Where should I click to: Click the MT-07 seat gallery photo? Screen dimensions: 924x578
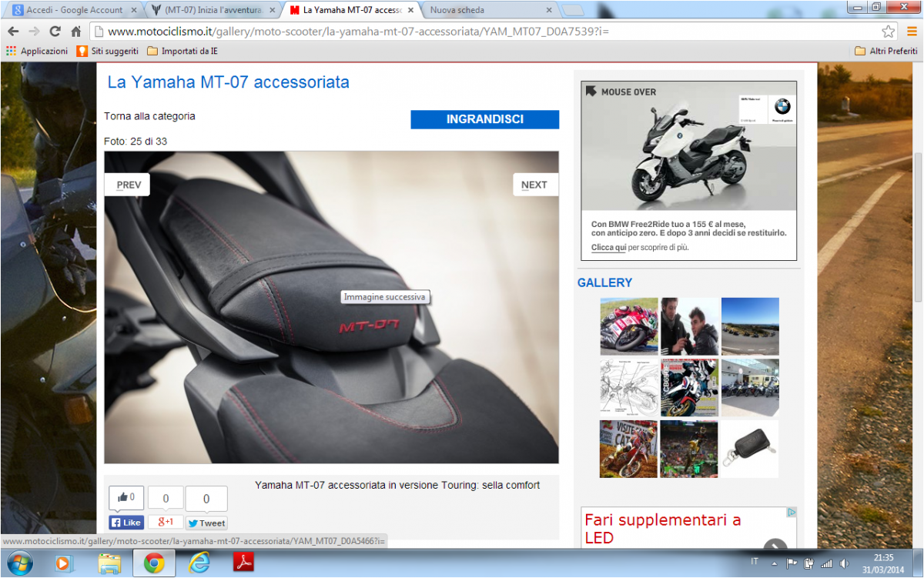tap(331, 308)
